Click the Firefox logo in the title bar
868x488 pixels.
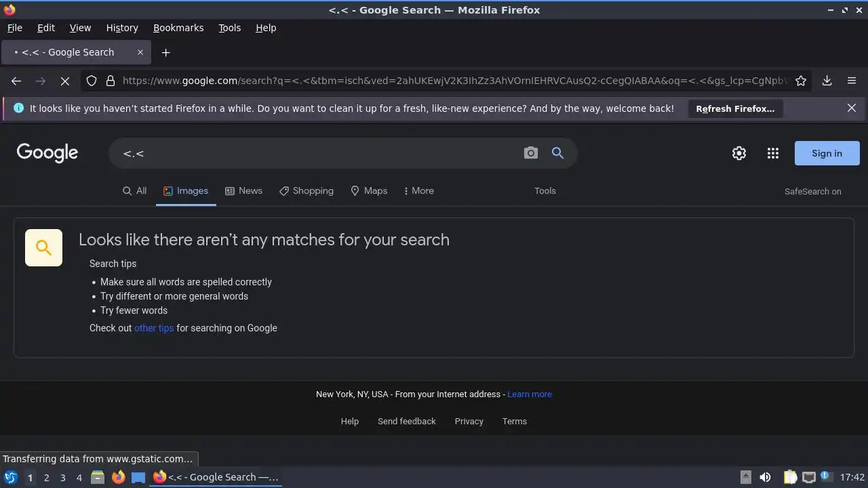9,9
